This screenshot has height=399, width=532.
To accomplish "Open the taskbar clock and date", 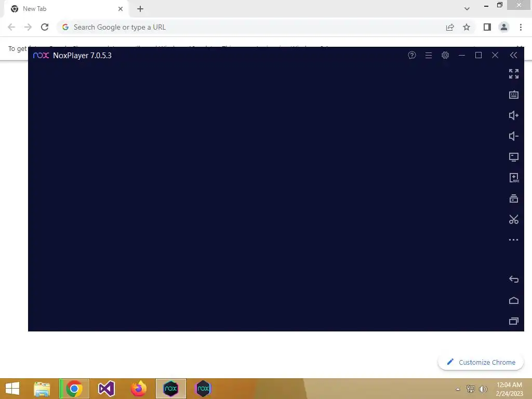I will point(509,389).
